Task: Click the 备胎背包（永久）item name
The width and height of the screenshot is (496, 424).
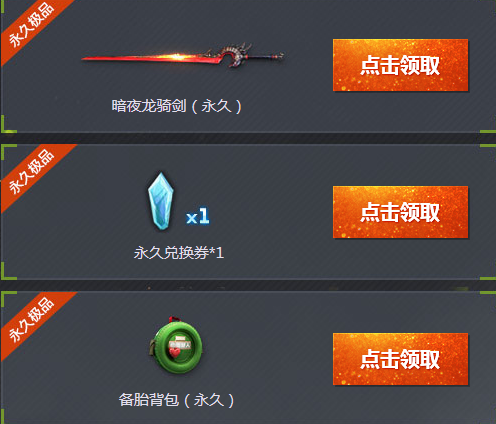Action: click(x=176, y=400)
